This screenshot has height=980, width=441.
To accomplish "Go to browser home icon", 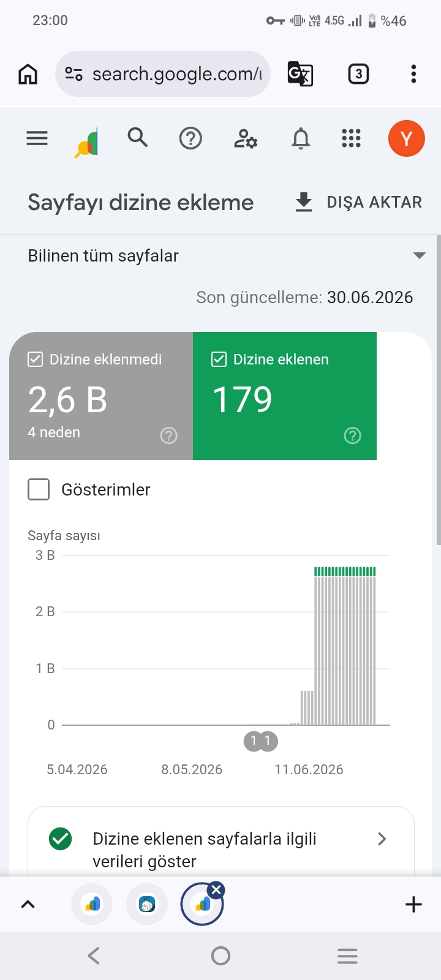I will point(28,74).
